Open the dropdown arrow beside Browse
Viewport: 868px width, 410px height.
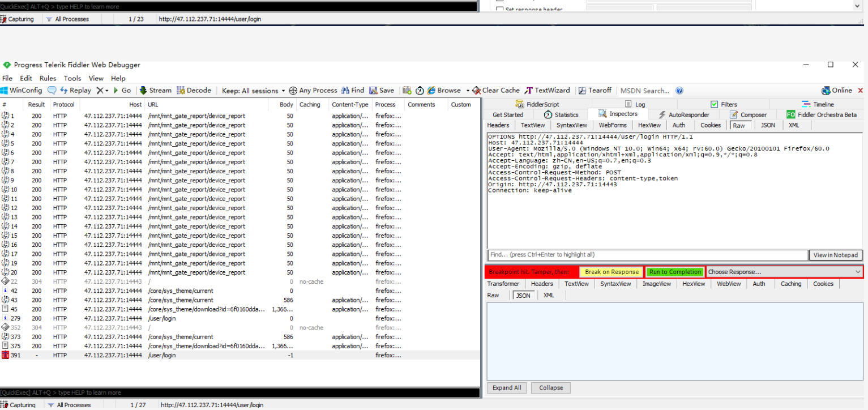coord(468,91)
